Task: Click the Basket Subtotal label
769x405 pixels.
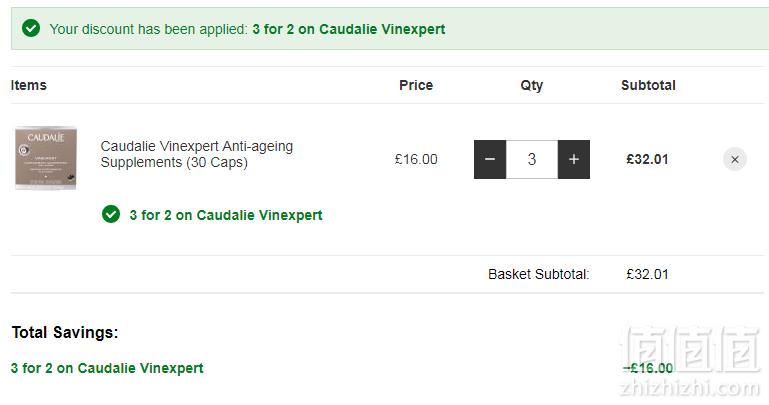Action: (x=538, y=274)
